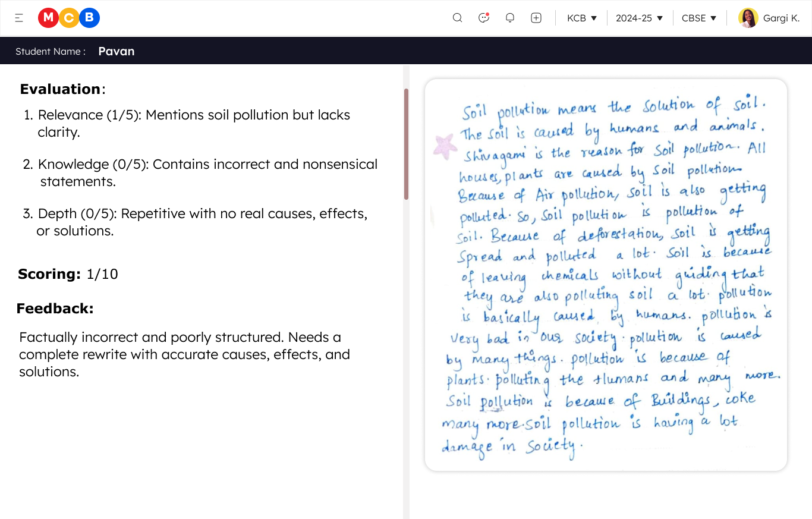Click the student name Pavan
The height and width of the screenshot is (519, 812).
coord(117,51)
